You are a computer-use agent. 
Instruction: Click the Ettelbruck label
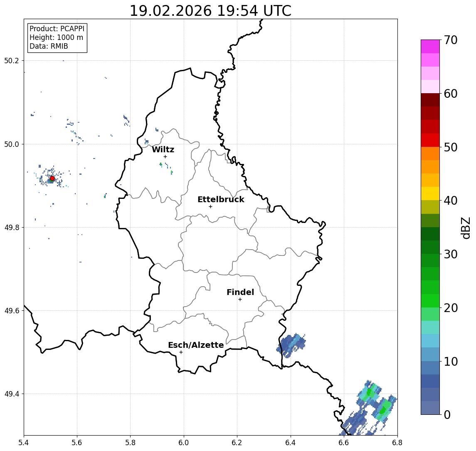click(221, 199)
